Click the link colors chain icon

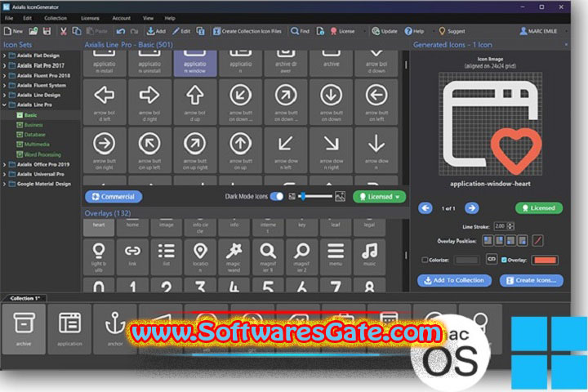click(x=492, y=259)
